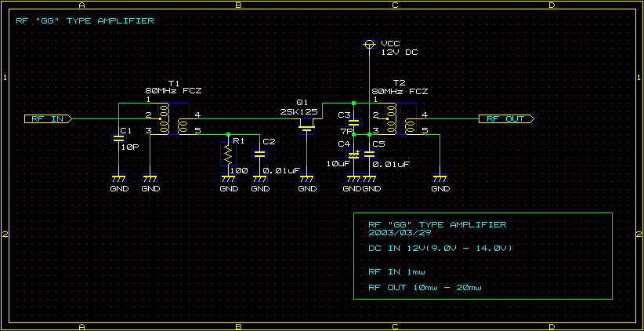Click the "RF OUT 10mw - 20mw" note text
This screenshot has width=644, height=331.
425,288
